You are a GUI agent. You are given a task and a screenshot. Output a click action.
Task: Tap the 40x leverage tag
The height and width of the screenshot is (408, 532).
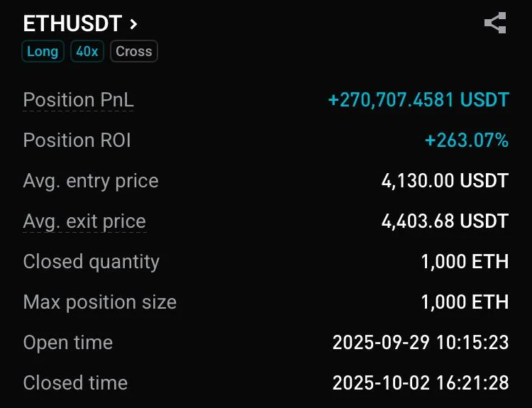click(x=87, y=52)
